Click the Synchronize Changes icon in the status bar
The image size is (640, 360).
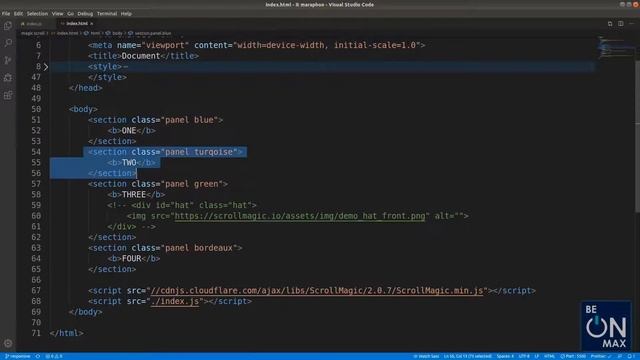pos(38,356)
